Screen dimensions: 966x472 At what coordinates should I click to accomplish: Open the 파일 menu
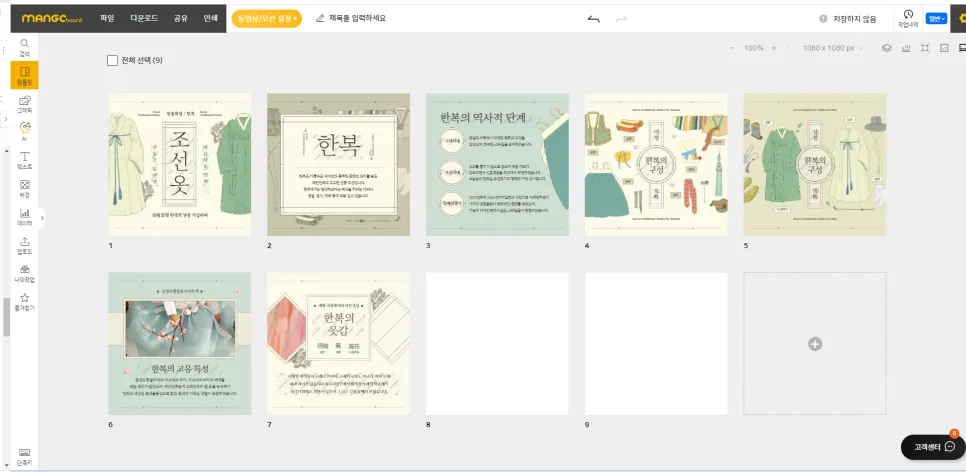point(107,18)
